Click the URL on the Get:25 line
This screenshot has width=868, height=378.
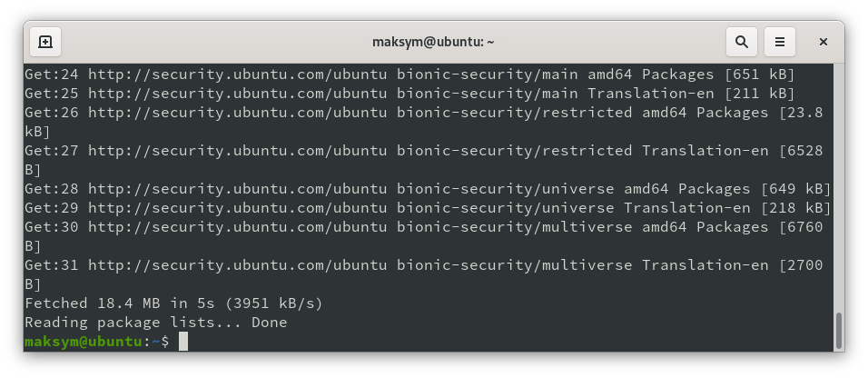click(238, 94)
